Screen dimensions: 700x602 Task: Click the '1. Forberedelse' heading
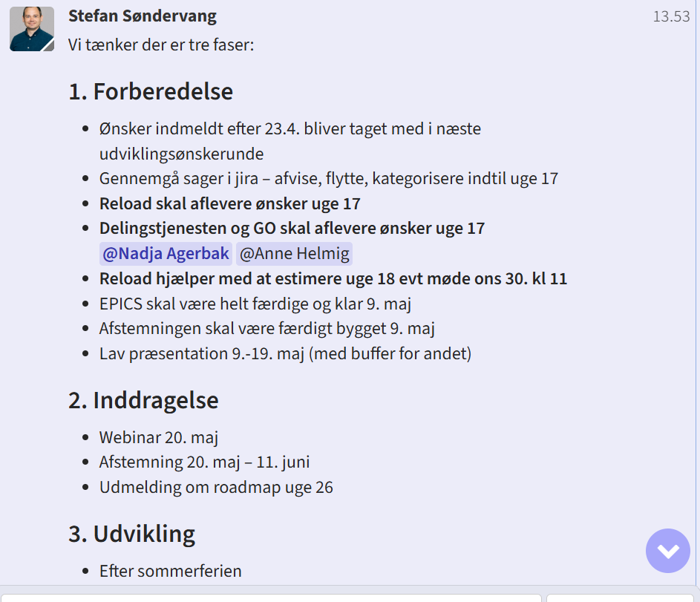[x=151, y=91]
